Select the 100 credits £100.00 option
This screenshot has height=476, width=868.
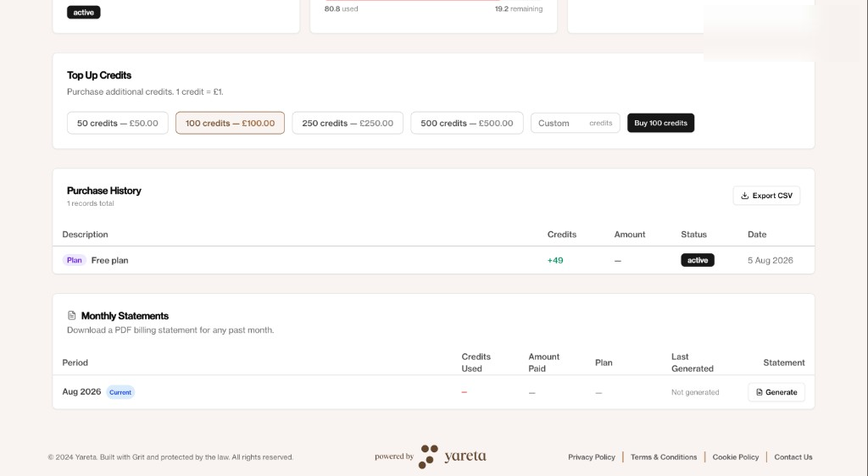point(230,123)
